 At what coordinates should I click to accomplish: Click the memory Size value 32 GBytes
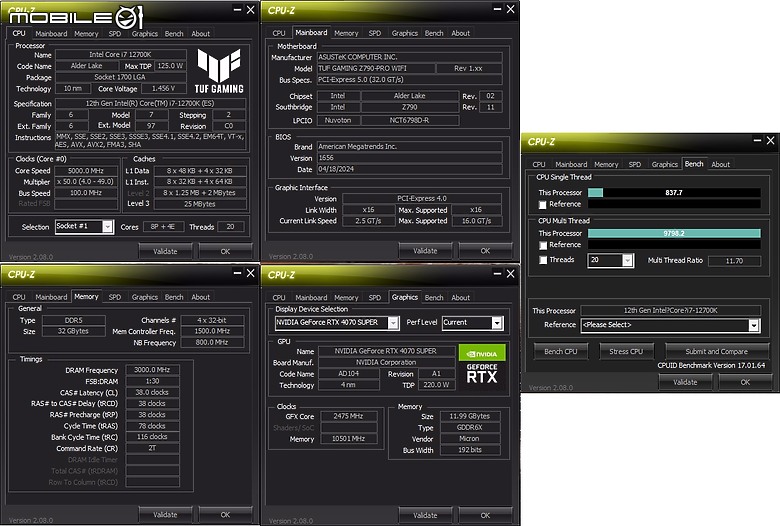pos(73,331)
